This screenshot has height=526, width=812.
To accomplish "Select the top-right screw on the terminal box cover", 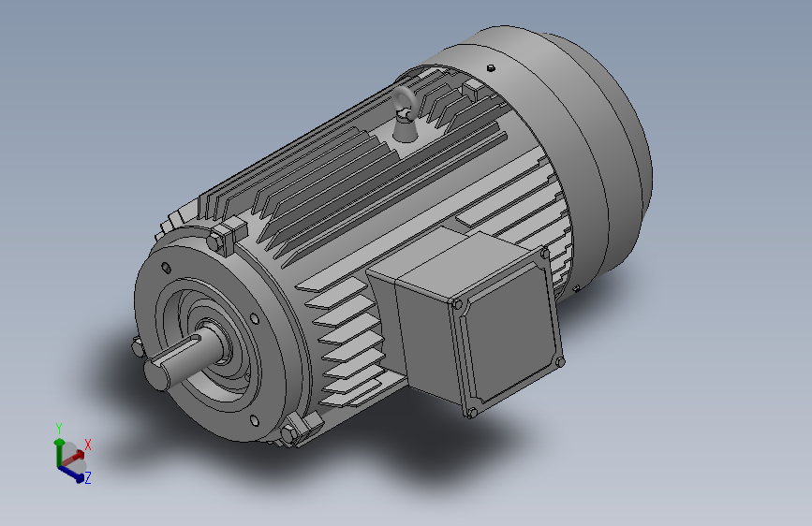I will coord(545,254).
